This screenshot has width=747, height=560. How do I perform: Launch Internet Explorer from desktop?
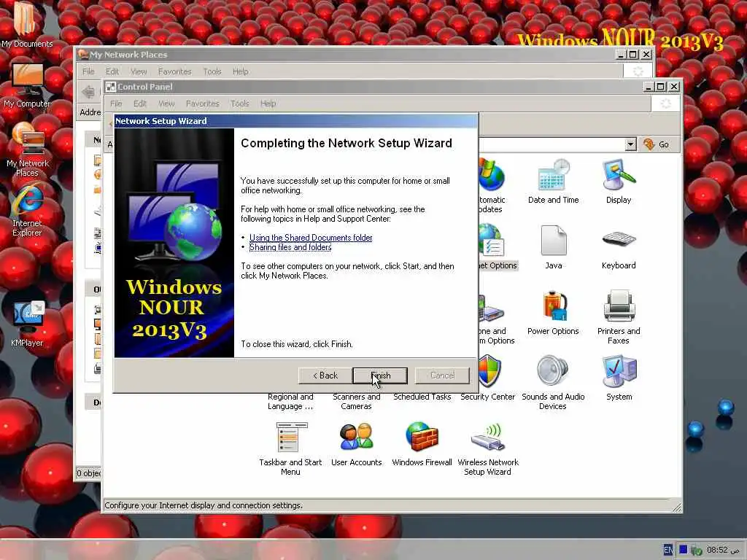coord(27,211)
